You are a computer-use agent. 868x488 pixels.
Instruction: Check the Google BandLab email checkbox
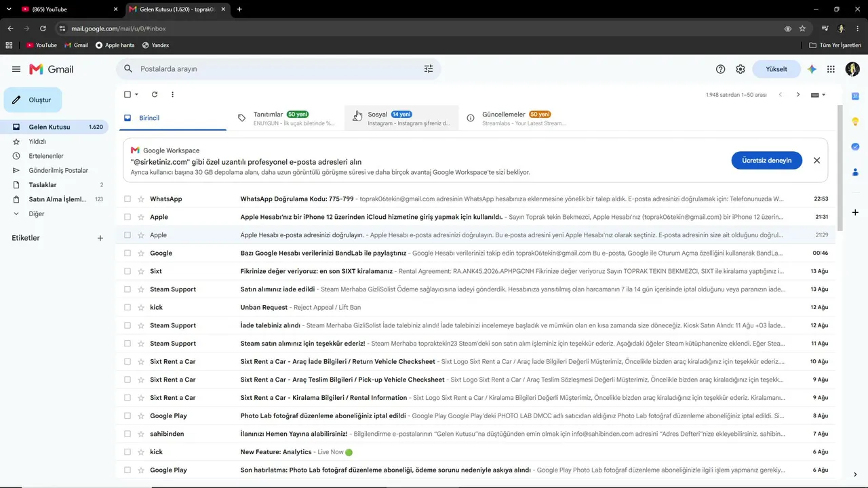pyautogui.click(x=127, y=253)
